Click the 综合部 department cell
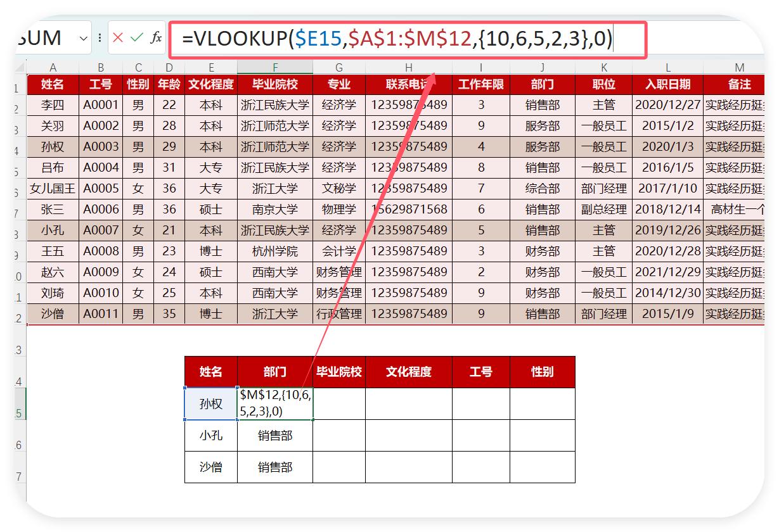This screenshot has width=779, height=532. pos(543,189)
